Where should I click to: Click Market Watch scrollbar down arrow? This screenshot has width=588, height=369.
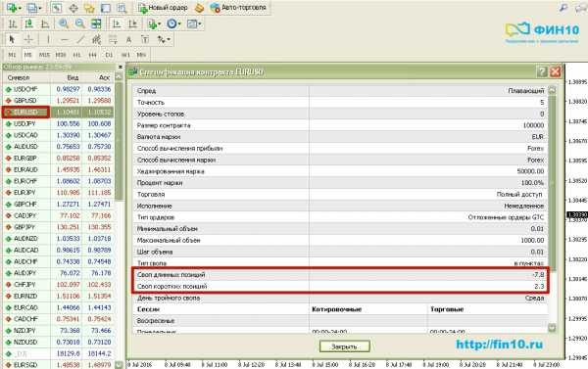pos(119,364)
